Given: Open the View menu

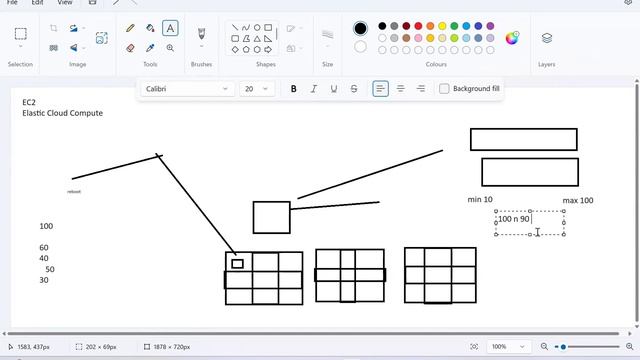Looking at the screenshot, I should tap(65, 2).
